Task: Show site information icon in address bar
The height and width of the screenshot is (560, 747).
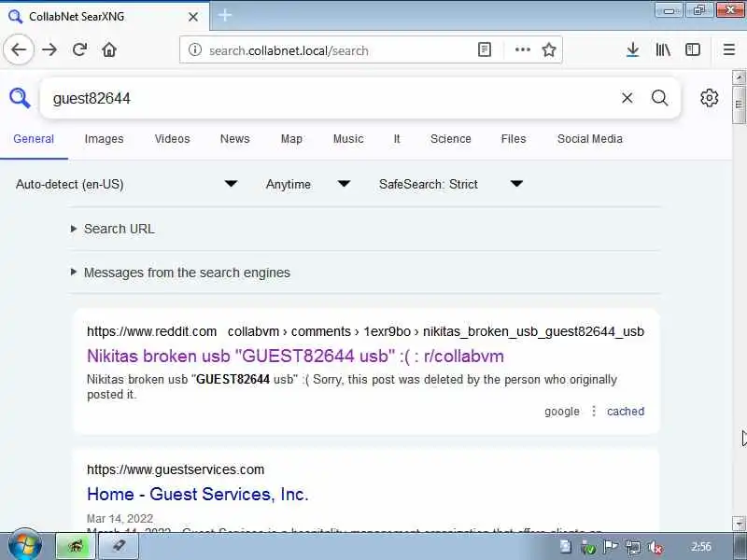Action: [195, 49]
